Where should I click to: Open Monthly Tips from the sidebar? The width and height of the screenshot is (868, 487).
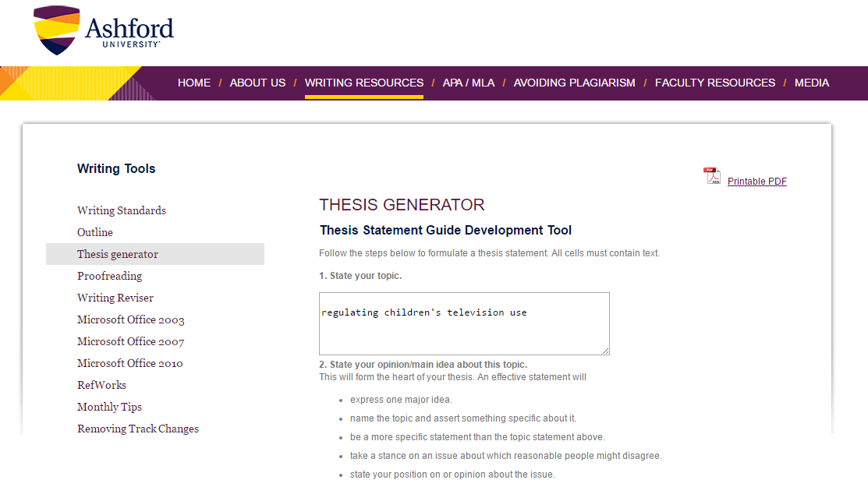coord(109,407)
